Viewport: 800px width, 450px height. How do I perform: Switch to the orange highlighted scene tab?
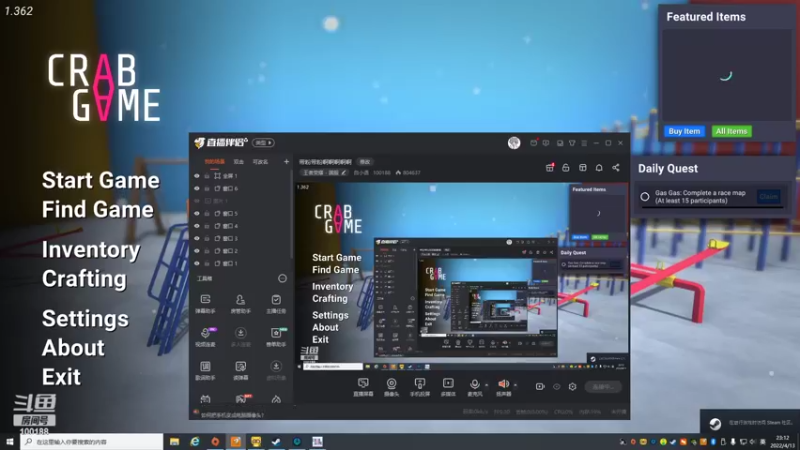tap(214, 162)
